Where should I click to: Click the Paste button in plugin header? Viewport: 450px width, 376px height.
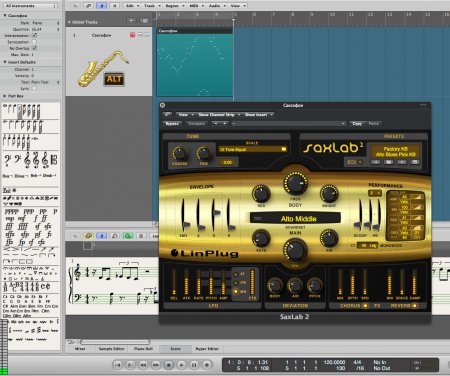click(x=374, y=123)
